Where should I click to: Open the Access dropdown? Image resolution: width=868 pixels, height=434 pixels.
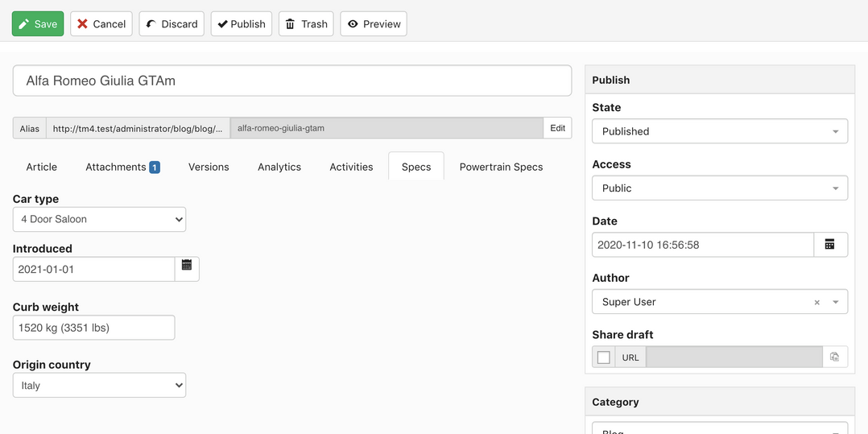point(720,188)
